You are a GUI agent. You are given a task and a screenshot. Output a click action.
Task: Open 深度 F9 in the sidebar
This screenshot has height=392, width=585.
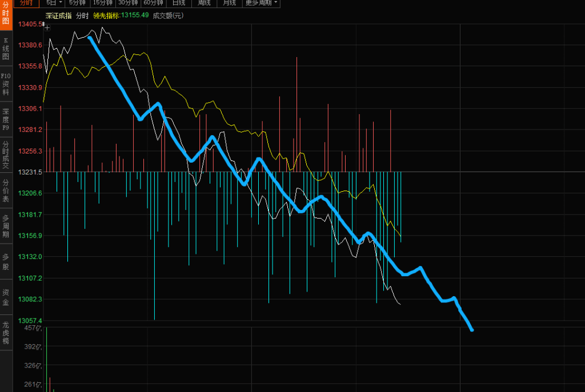tap(6, 119)
